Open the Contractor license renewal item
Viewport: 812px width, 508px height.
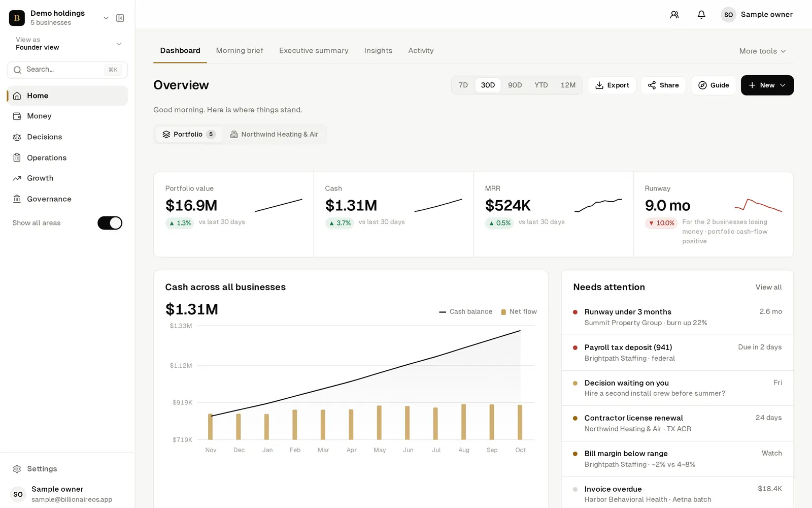(x=678, y=424)
